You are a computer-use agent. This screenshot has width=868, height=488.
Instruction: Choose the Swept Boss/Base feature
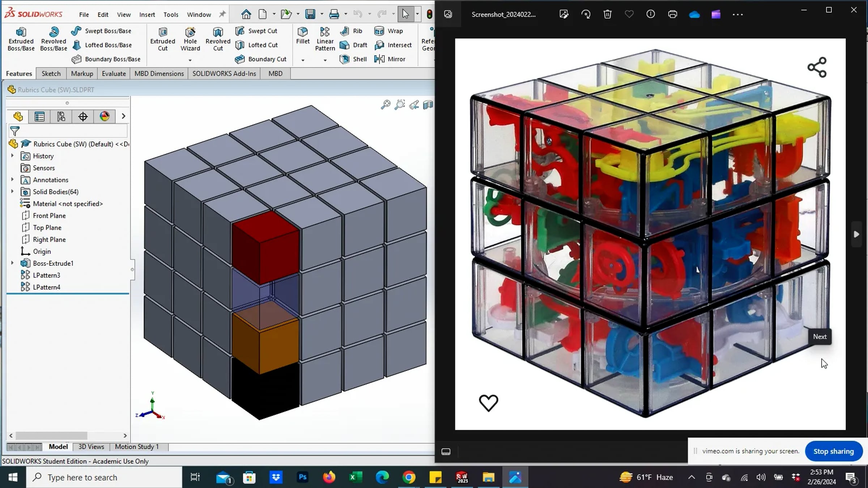point(101,31)
